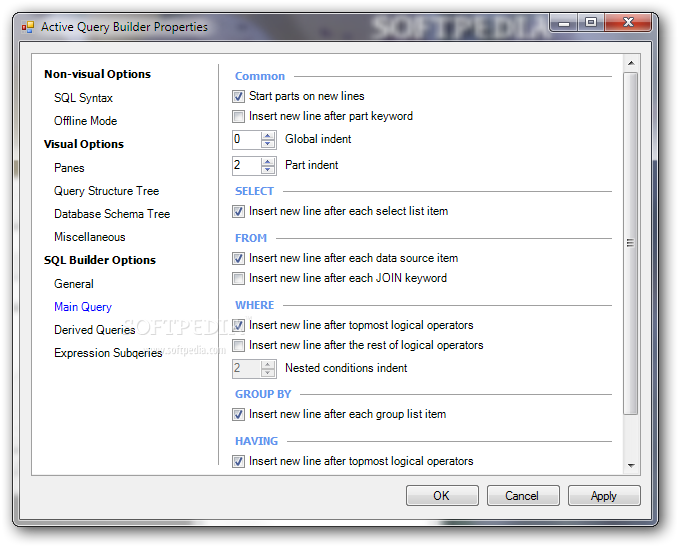Enable new line after each JOIN keyword

[238, 278]
